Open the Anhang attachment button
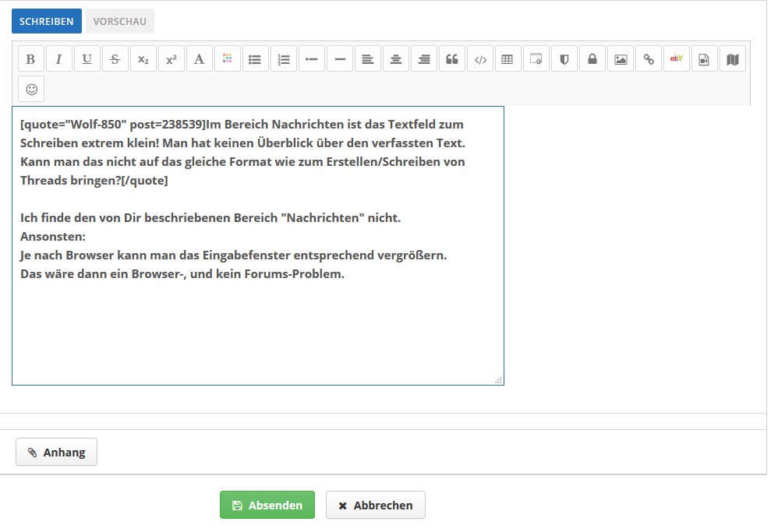 tap(57, 453)
